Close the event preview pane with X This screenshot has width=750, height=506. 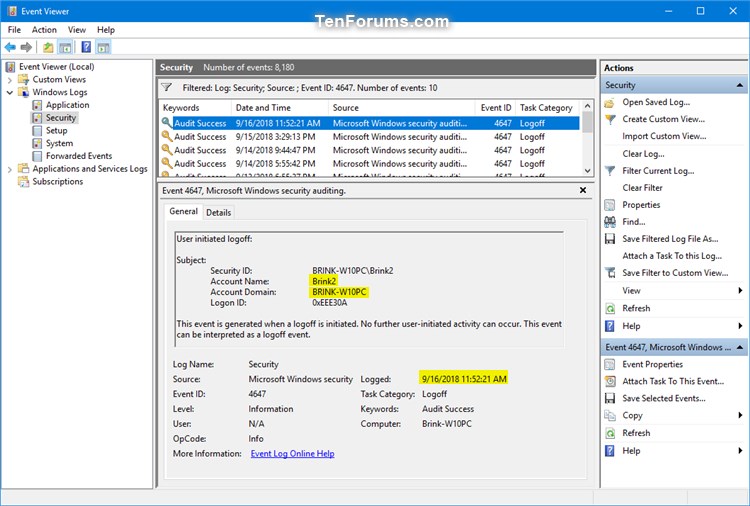[x=583, y=190]
